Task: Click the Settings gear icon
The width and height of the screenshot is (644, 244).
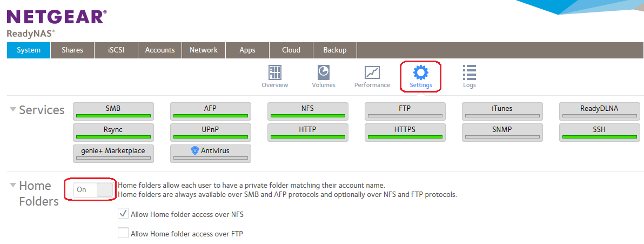Action: point(420,72)
